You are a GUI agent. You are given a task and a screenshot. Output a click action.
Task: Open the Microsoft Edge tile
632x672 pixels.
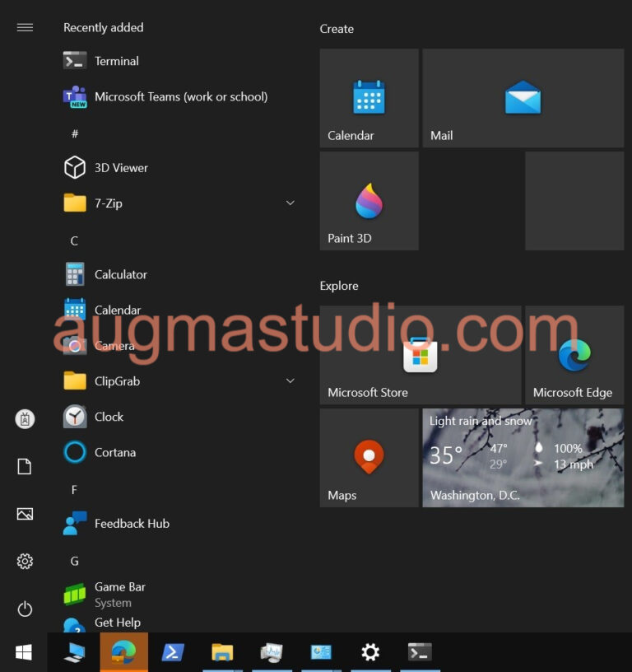(574, 355)
